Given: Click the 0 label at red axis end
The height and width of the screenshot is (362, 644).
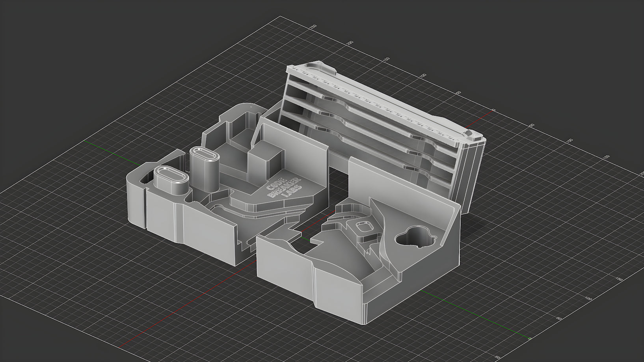Looking at the screenshot, I should pos(493,110).
